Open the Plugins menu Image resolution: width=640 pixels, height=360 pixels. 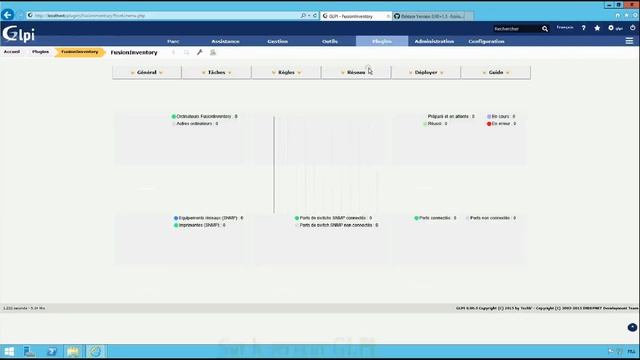point(382,41)
